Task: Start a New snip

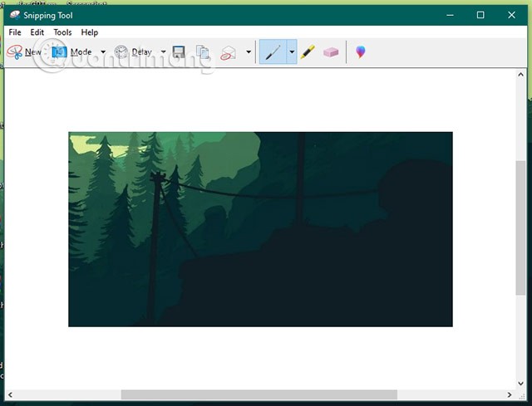Action: (x=24, y=51)
